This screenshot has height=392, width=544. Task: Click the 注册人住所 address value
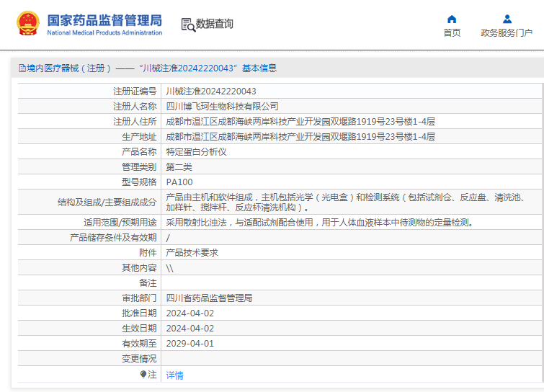pos(300,121)
